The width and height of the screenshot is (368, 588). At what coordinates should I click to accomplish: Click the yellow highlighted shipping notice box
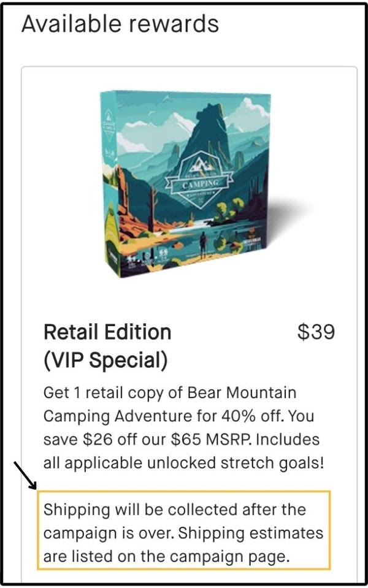coord(184,530)
